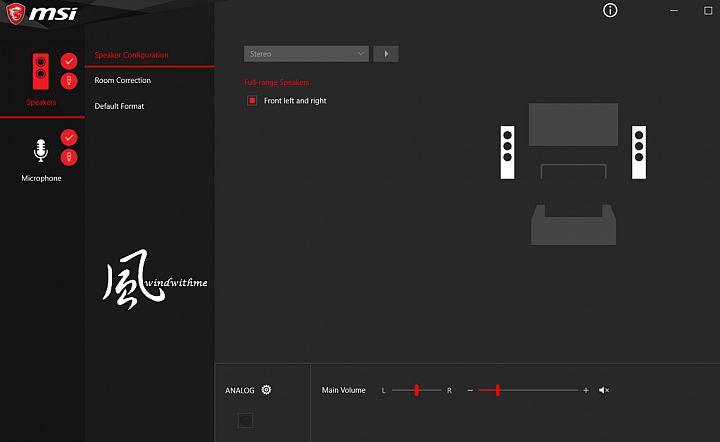This screenshot has height=442, width=720.
Task: Select the Microphone device icon
Action: click(41, 151)
